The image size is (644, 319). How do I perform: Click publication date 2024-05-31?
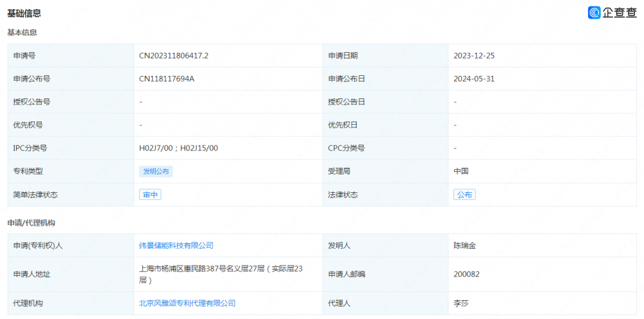474,78
